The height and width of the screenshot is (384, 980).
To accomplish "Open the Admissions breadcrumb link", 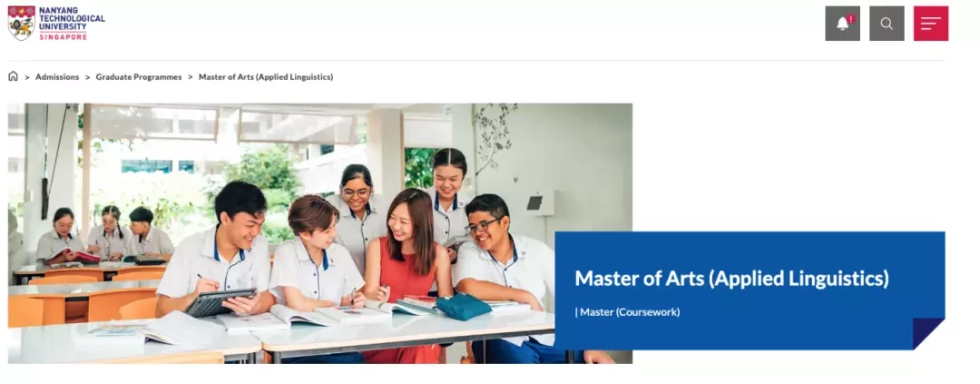I will (57, 77).
